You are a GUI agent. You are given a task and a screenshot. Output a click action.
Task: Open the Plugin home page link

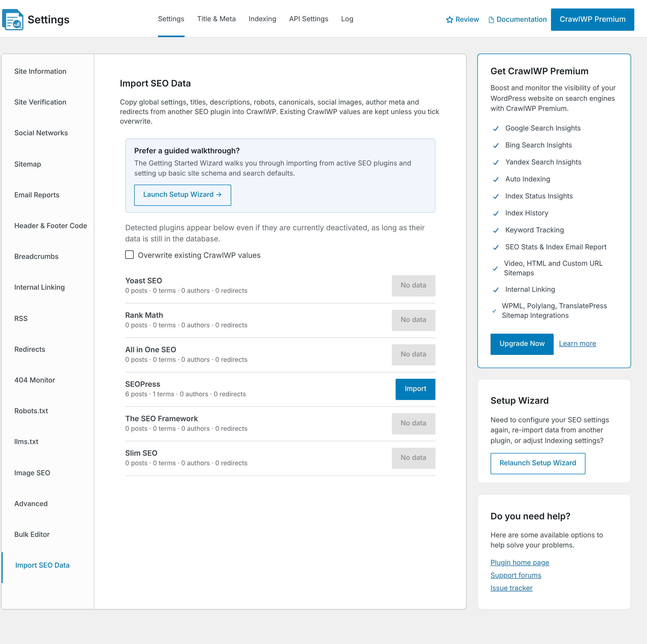tap(520, 562)
